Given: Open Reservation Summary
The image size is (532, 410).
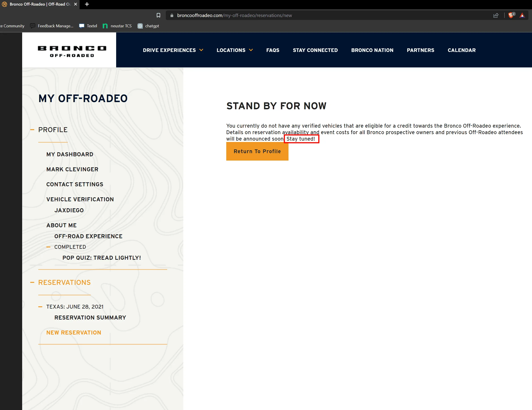Looking at the screenshot, I should click(x=90, y=318).
